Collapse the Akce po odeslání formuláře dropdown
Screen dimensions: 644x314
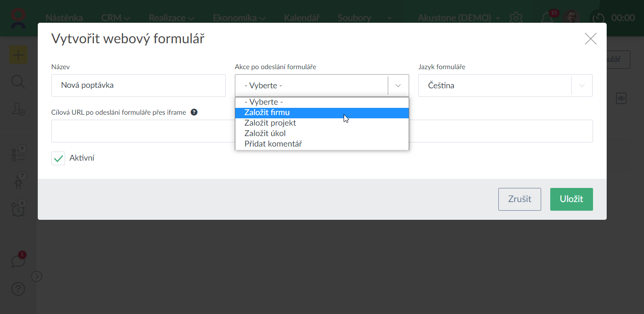pyautogui.click(x=398, y=86)
